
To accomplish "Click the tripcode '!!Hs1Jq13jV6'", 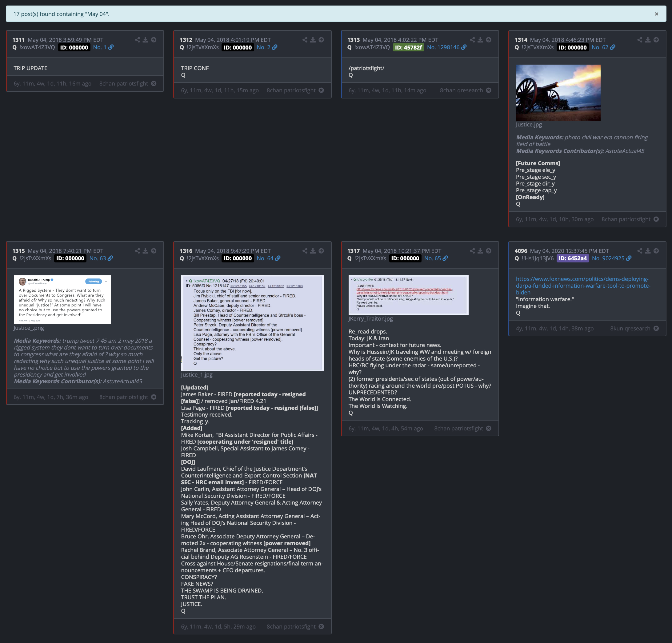I will pos(537,258).
